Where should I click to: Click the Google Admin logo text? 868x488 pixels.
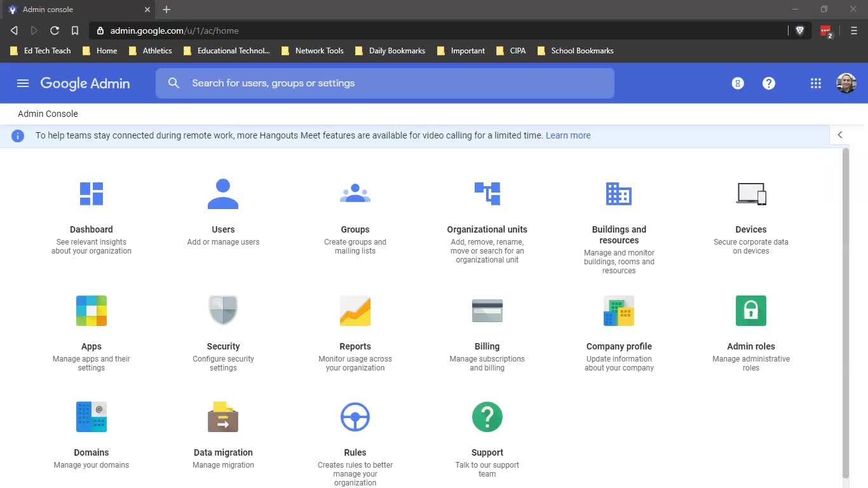pyautogui.click(x=85, y=83)
